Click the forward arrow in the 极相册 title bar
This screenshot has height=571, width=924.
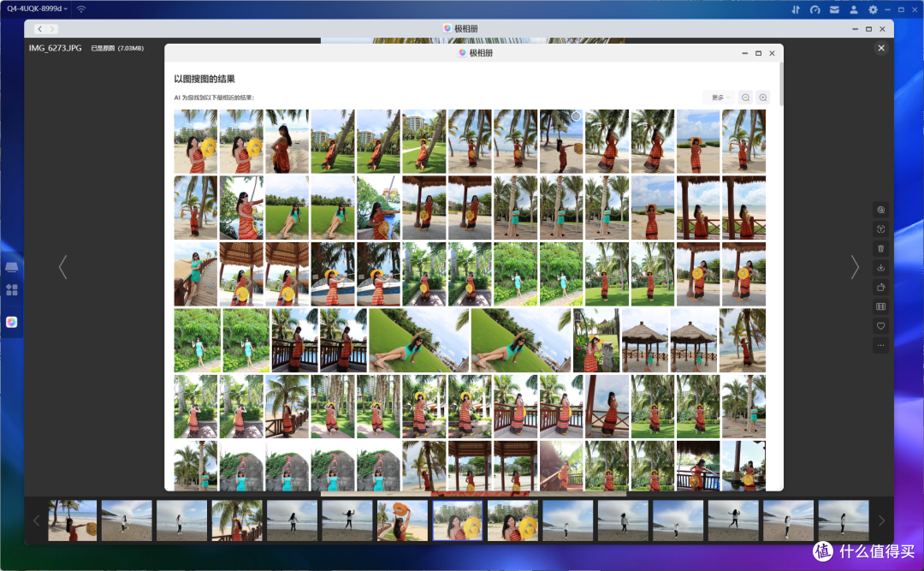pos(52,29)
